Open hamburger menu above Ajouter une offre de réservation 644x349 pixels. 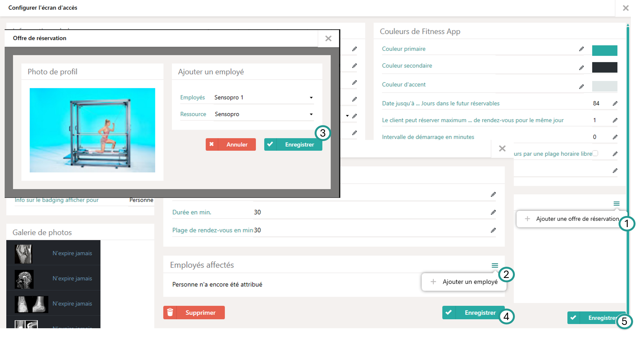[616, 204]
